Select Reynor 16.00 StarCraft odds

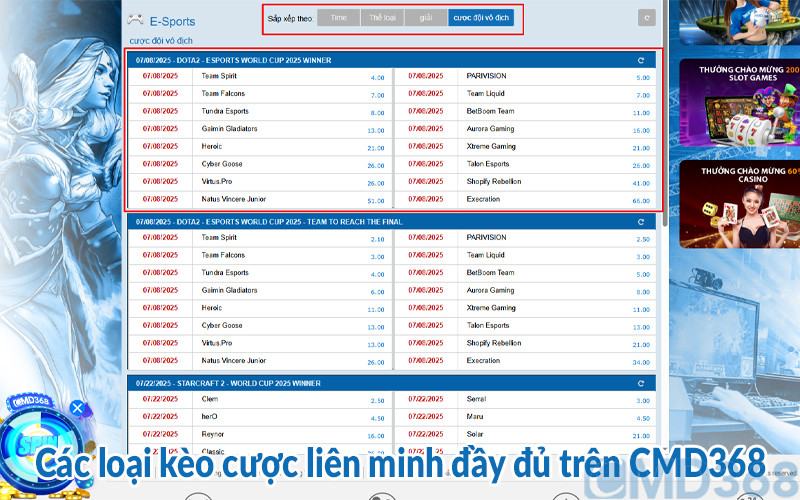[376, 436]
